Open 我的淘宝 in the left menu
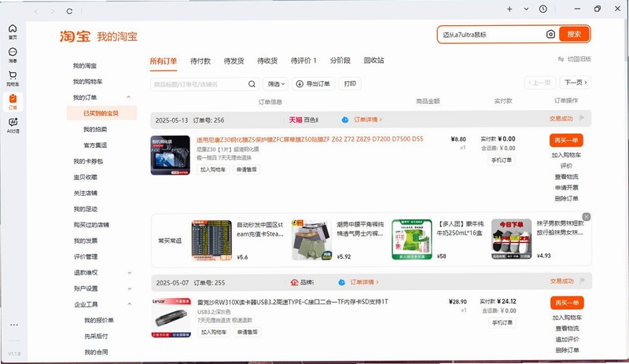The height and width of the screenshot is (364, 629). (85, 66)
